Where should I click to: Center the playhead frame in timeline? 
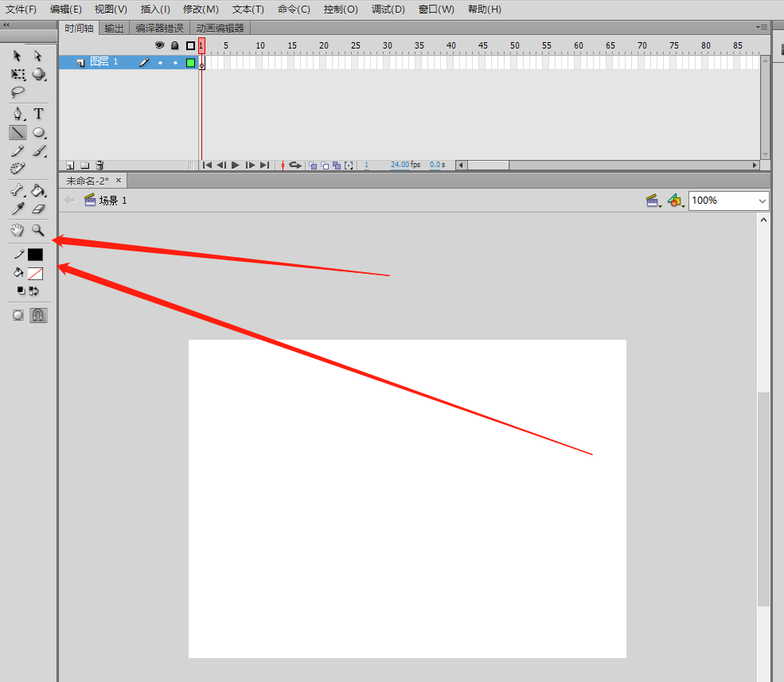[x=283, y=165]
